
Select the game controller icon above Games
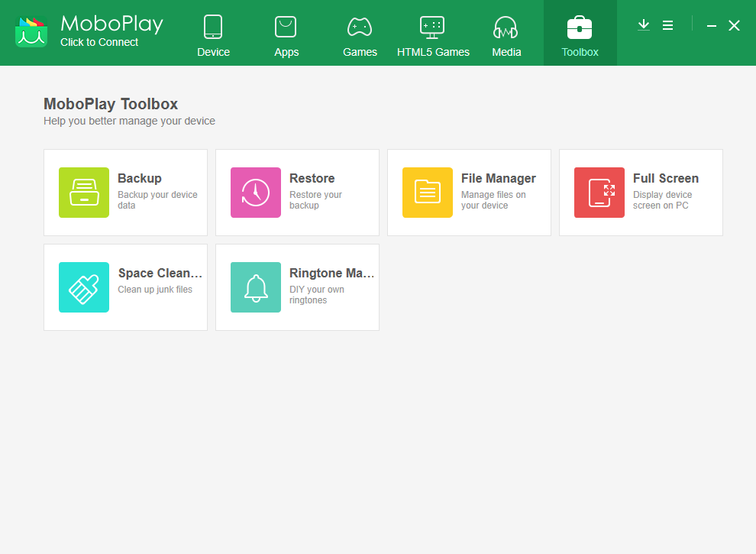[360, 24]
